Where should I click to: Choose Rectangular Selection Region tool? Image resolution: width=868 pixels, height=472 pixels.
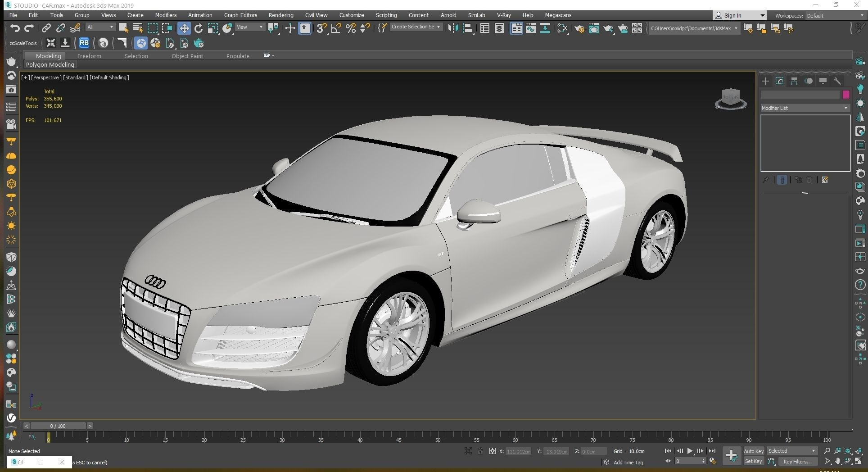click(x=153, y=28)
